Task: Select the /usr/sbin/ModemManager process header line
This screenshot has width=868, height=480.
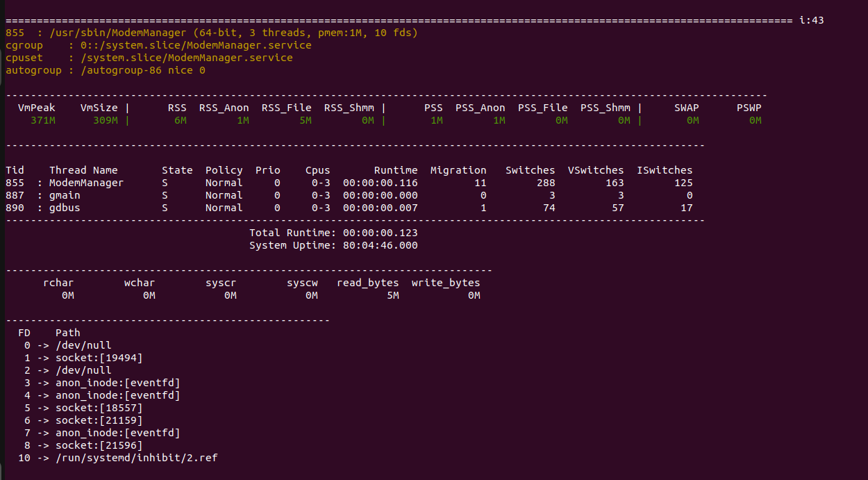Action: click(212, 33)
